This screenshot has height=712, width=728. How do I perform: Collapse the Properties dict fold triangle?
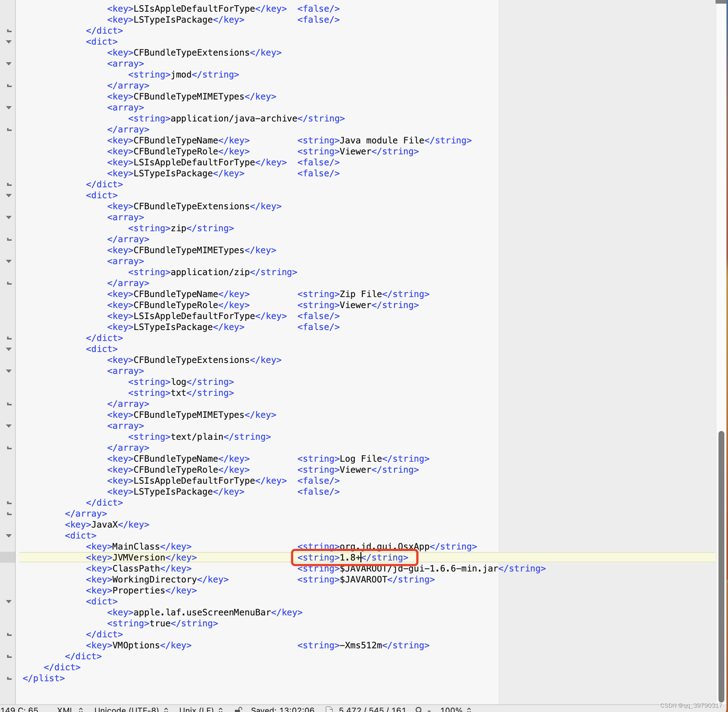[x=9, y=601]
